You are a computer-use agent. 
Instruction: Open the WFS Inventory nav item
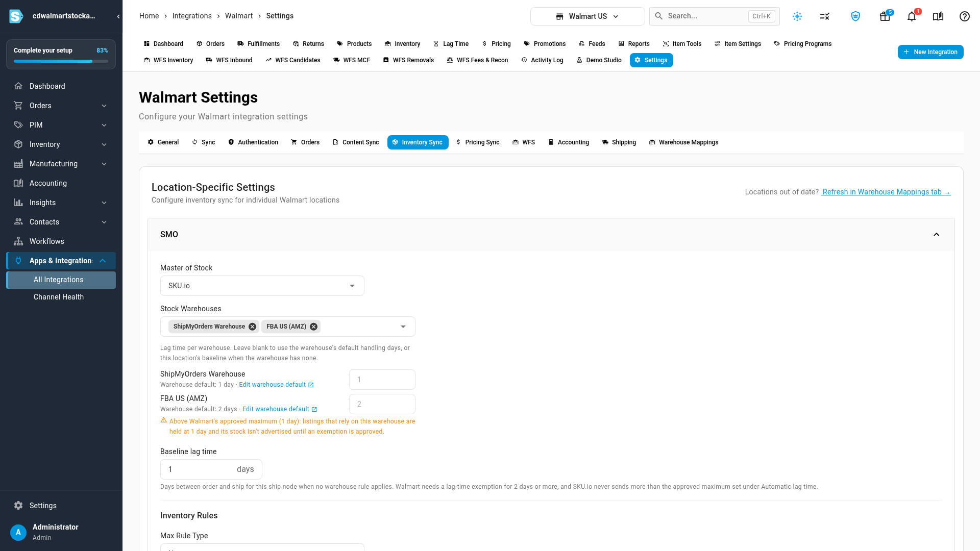[168, 60]
